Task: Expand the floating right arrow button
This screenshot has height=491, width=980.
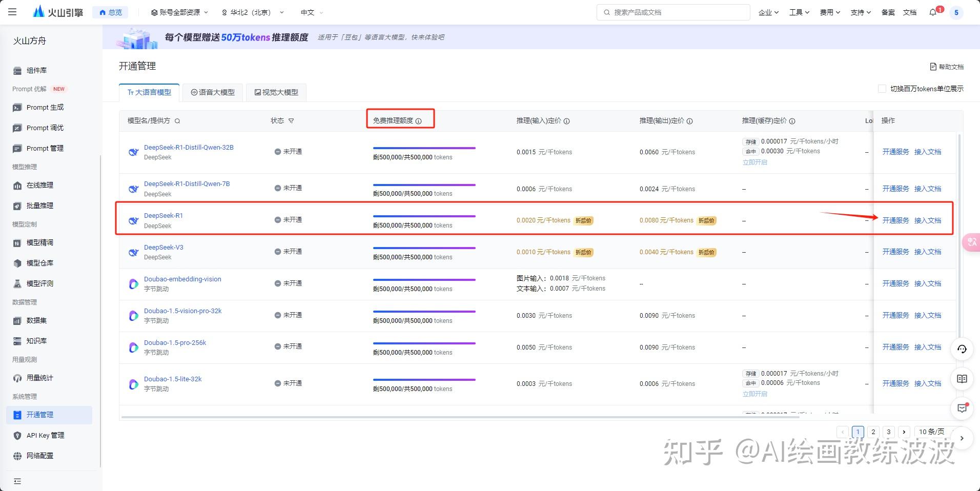Action: pyautogui.click(x=962, y=438)
